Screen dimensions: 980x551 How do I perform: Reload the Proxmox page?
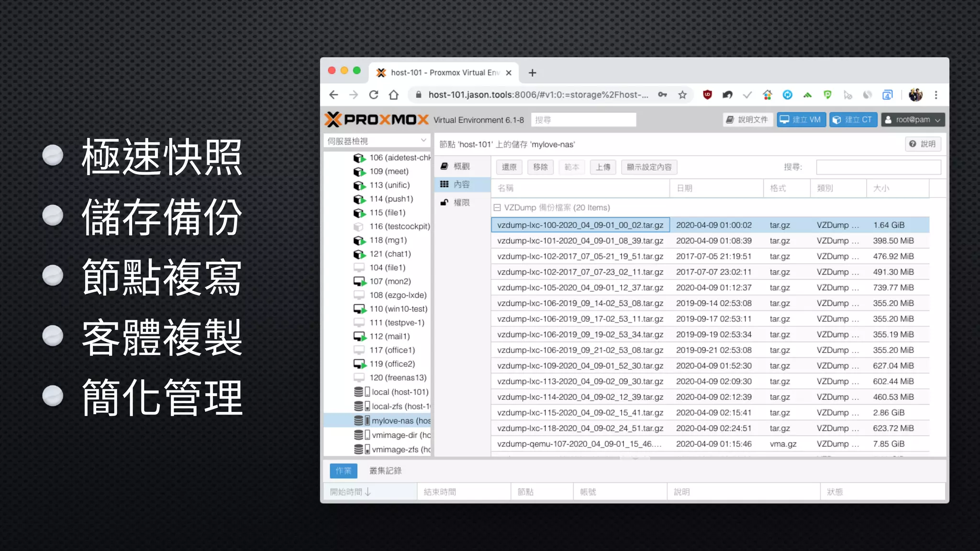click(x=374, y=95)
